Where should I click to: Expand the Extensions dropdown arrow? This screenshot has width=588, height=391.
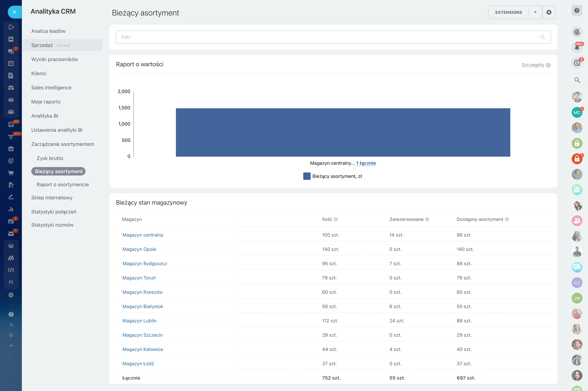(535, 12)
